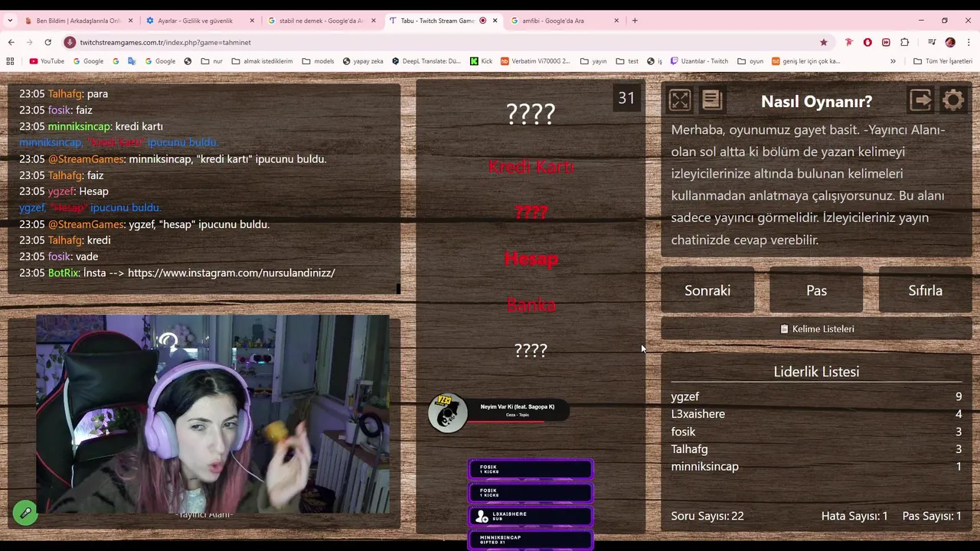Click the browser back arrow
This screenshot has width=980, height=551.
pyautogui.click(x=11, y=42)
